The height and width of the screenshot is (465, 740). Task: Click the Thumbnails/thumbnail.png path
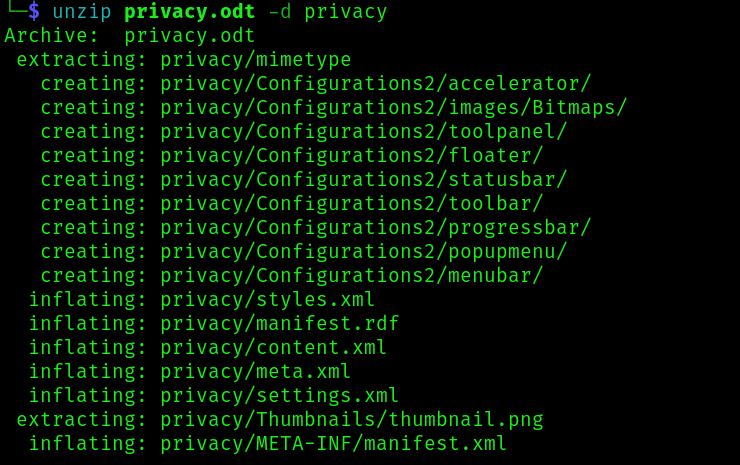coord(351,420)
